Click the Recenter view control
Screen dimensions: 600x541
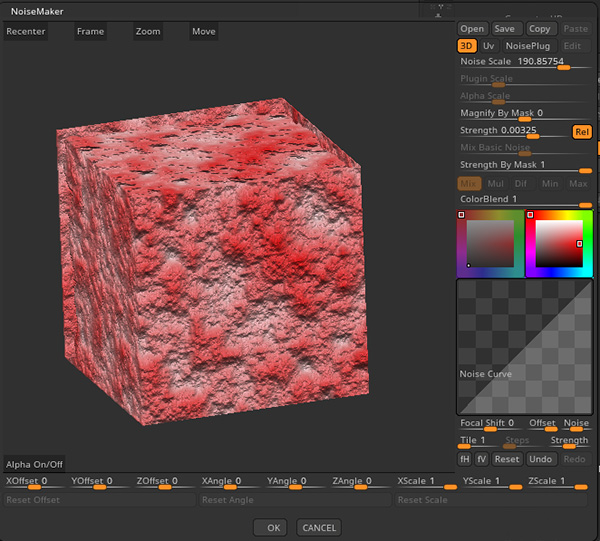click(26, 31)
